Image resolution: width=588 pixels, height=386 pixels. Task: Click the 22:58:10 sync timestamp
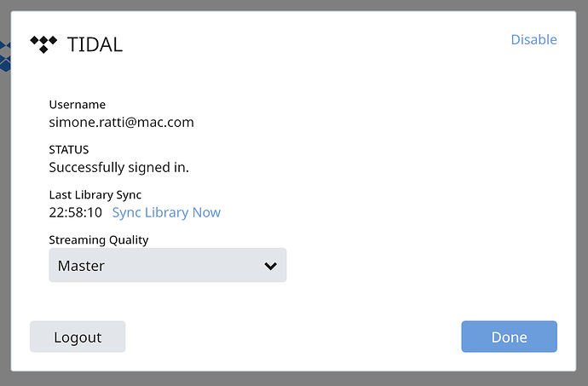tap(75, 213)
